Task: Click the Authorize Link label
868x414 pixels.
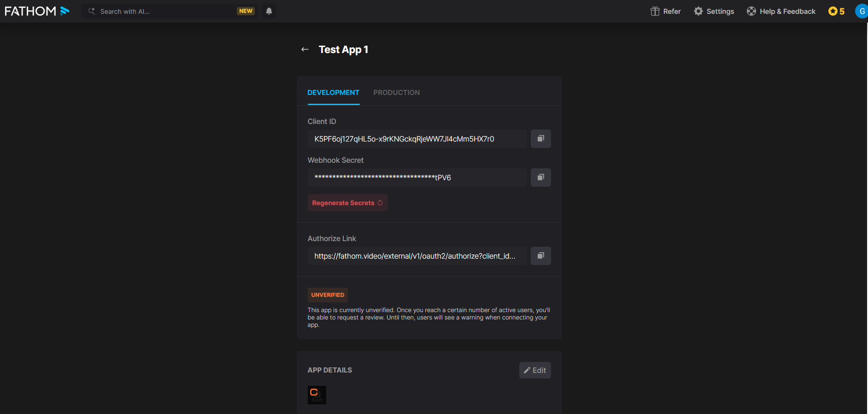Action: coord(332,238)
